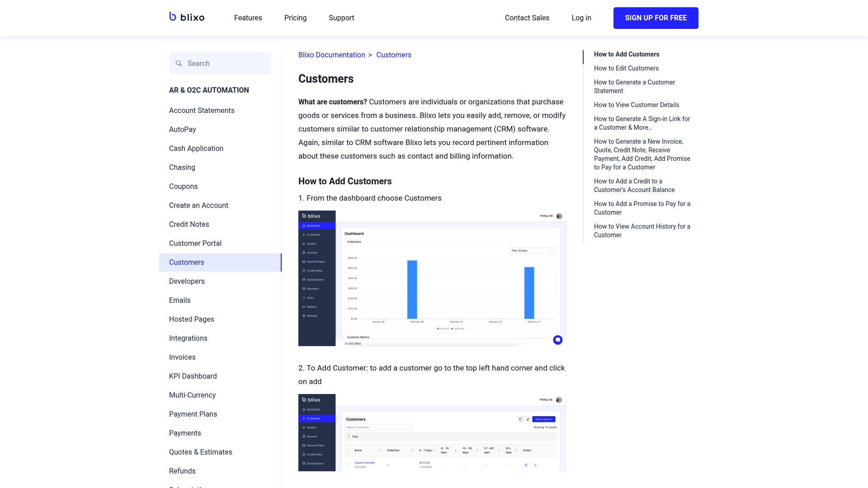Open Multi-Currency documentation
Viewport: 868px width, 488px height.
(192, 395)
